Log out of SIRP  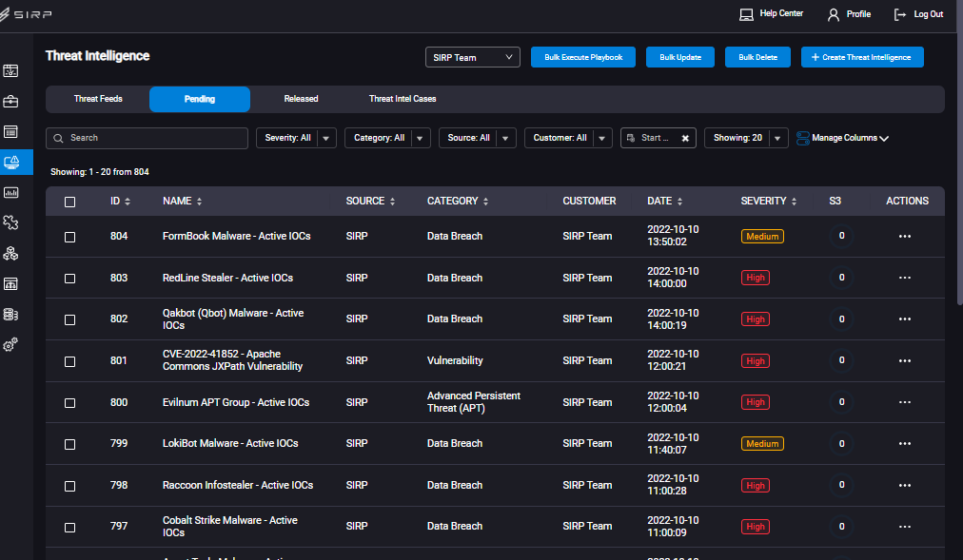click(x=919, y=14)
